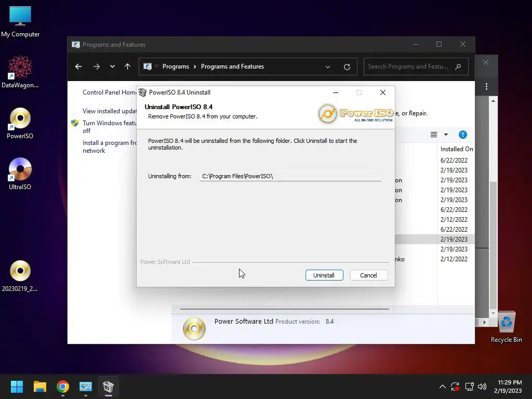532x399 pixels.
Task: Click Programs breadcrumb in address bar
Action: point(176,66)
